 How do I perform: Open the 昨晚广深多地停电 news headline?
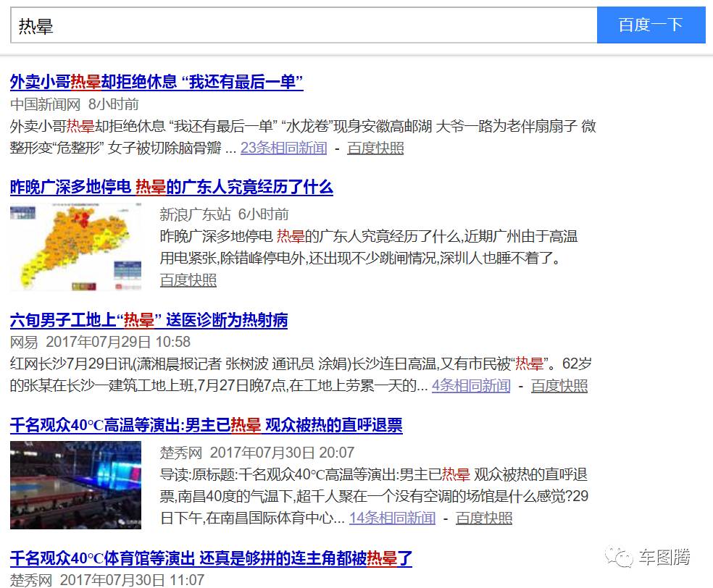[x=174, y=186]
